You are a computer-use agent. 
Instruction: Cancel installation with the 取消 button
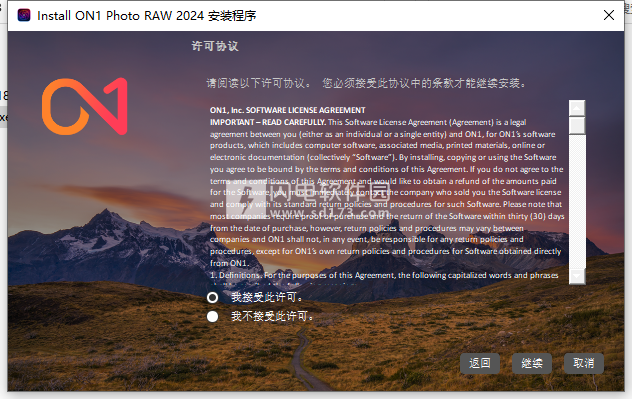click(x=584, y=364)
